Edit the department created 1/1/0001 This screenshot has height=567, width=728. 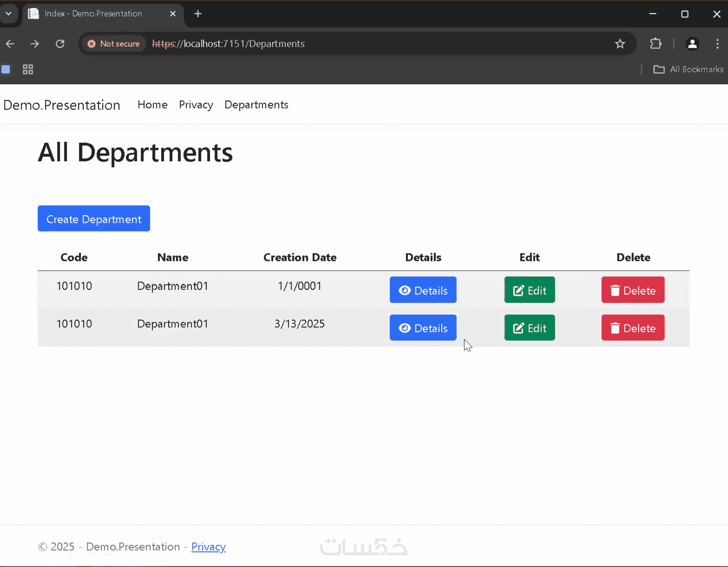[x=530, y=290]
